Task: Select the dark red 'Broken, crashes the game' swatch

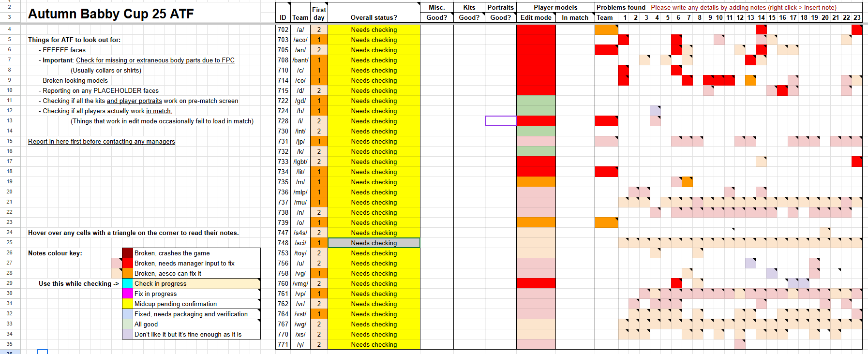Action: [128, 253]
